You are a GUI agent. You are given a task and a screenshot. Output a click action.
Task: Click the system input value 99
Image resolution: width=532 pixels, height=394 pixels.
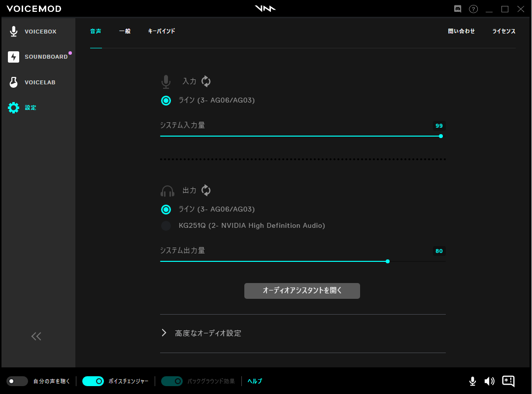(x=439, y=126)
